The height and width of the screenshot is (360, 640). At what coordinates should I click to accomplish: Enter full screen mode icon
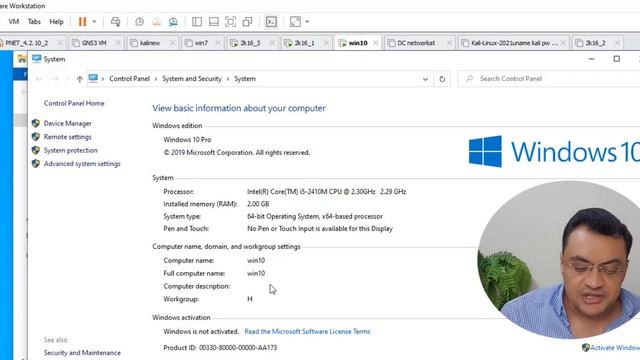pyautogui.click(x=231, y=22)
